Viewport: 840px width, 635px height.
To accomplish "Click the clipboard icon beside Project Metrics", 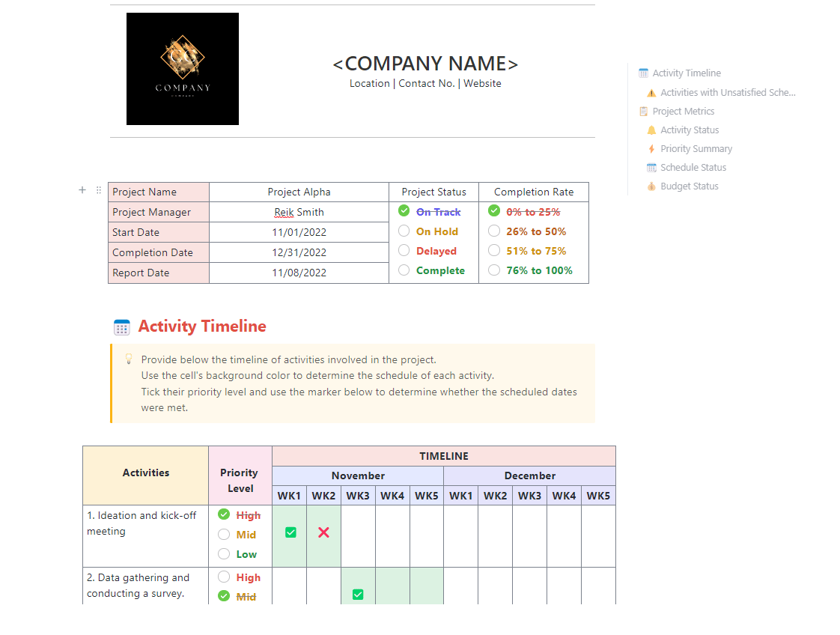I will [643, 112].
